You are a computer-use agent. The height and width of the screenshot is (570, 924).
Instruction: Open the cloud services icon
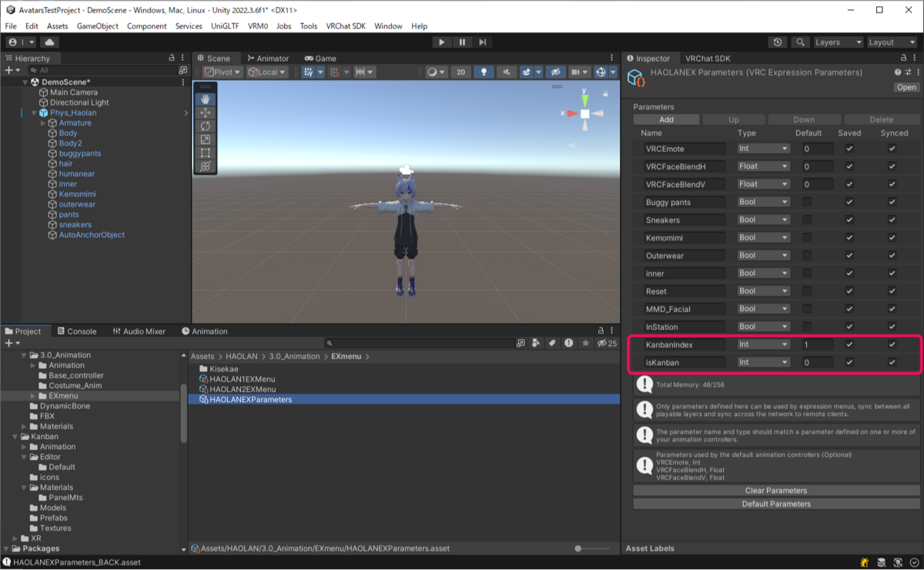click(x=50, y=42)
